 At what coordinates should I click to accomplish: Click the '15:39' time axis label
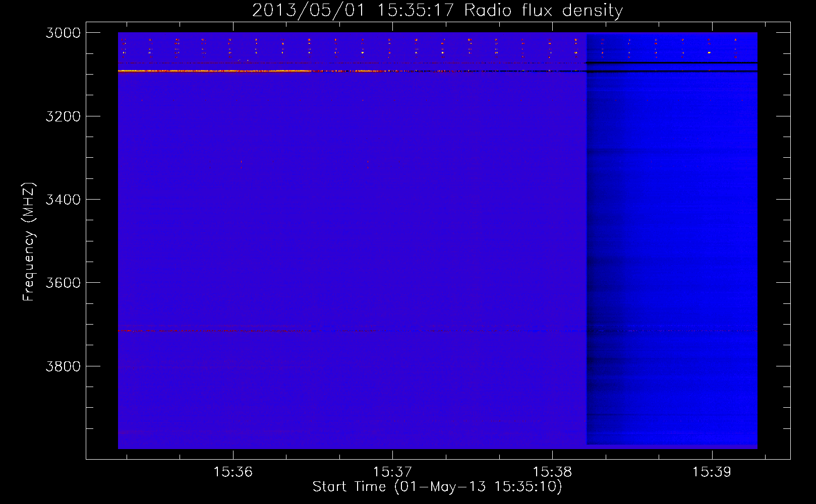(712, 472)
